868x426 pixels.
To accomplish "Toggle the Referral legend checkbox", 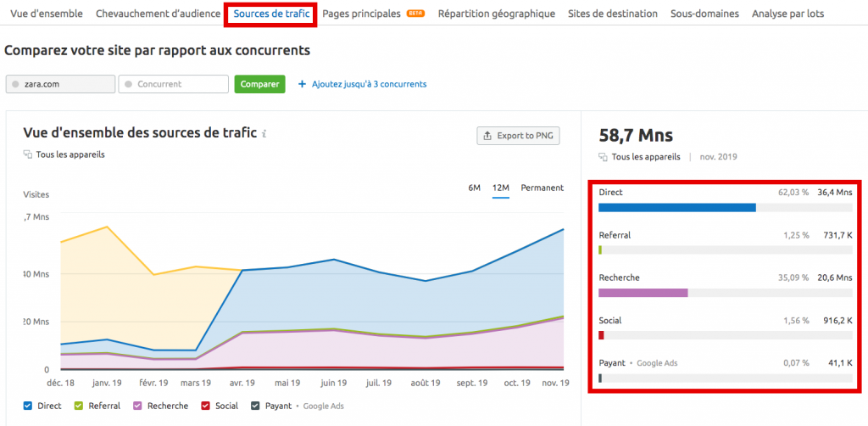I will [79, 406].
